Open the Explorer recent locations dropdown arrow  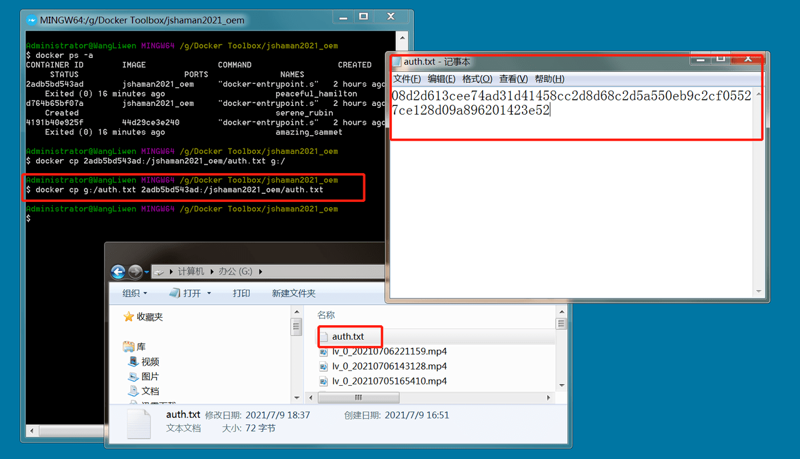(x=146, y=272)
